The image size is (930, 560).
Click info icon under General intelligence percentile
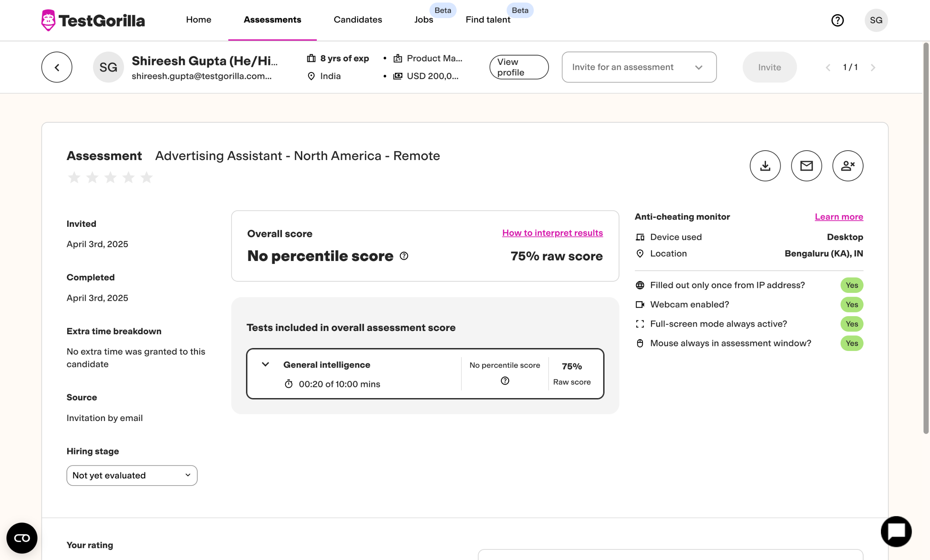[x=505, y=381]
